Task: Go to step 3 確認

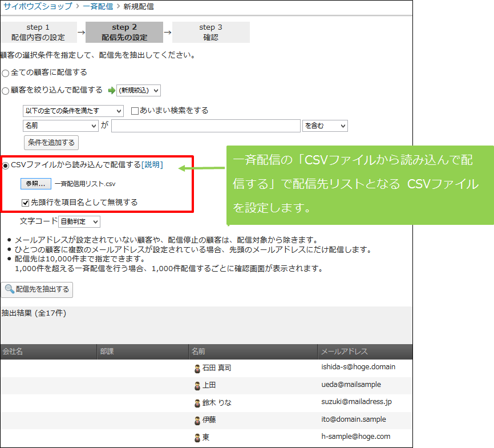Action: click(210, 32)
